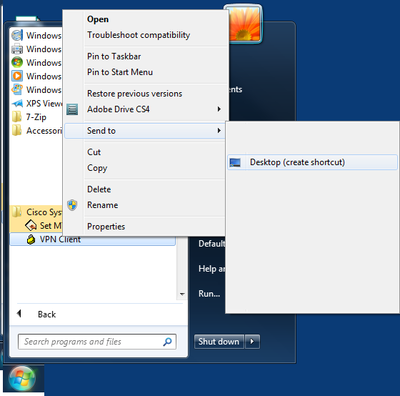This screenshot has width=400, height=396.
Task: Click the programs list scroll-down arrow
Action: [x=182, y=294]
